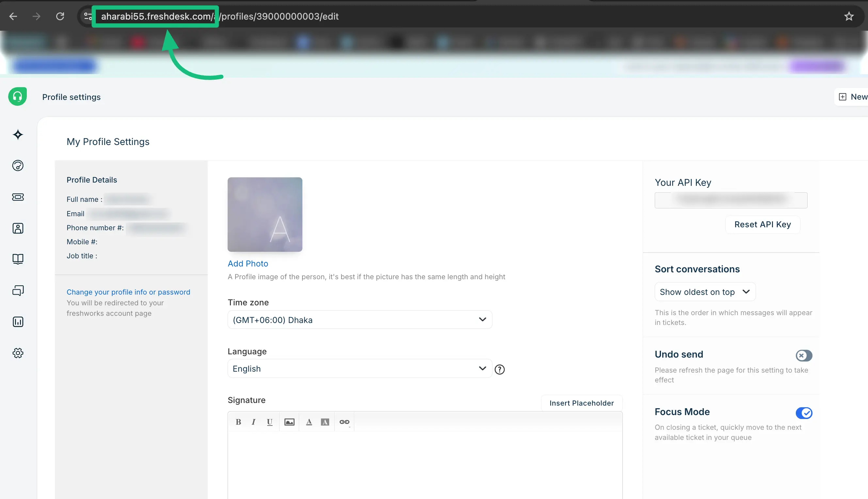This screenshot has width=868, height=499.
Task: Disable the Focus Mode toggle
Action: point(804,413)
